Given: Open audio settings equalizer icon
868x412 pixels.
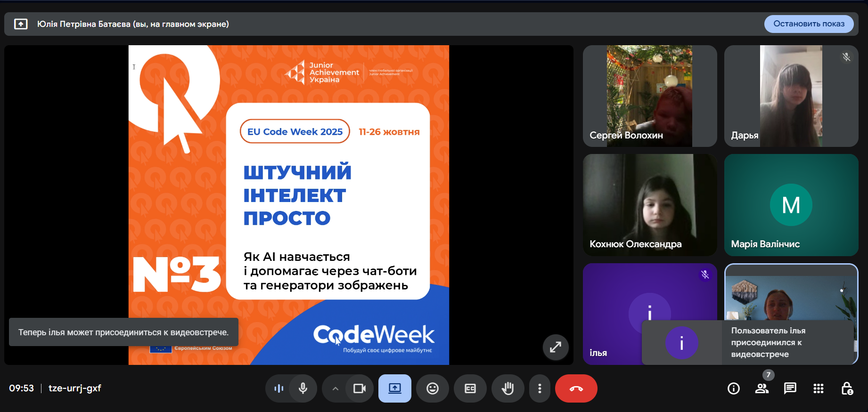Looking at the screenshot, I should 278,388.
